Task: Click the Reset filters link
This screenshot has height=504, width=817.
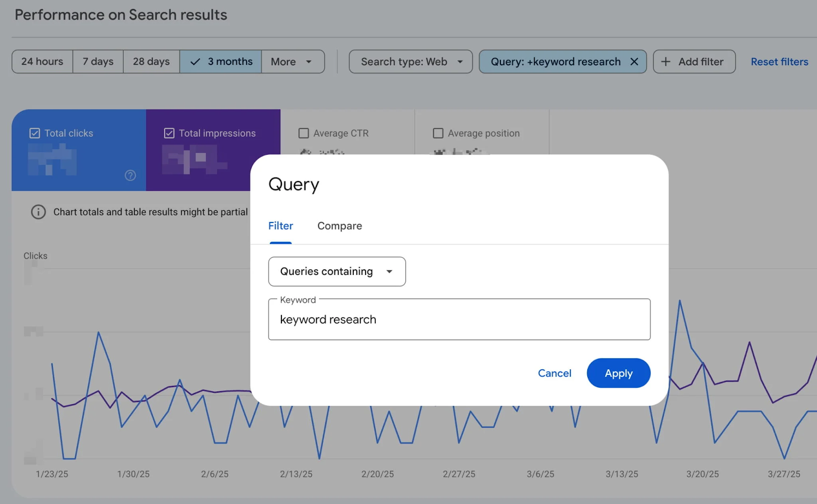Action: [x=779, y=61]
